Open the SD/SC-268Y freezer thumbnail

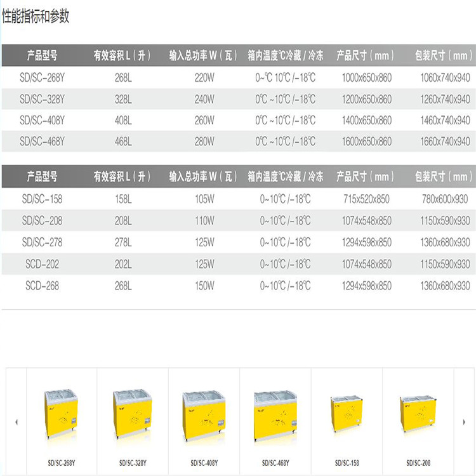point(61,414)
